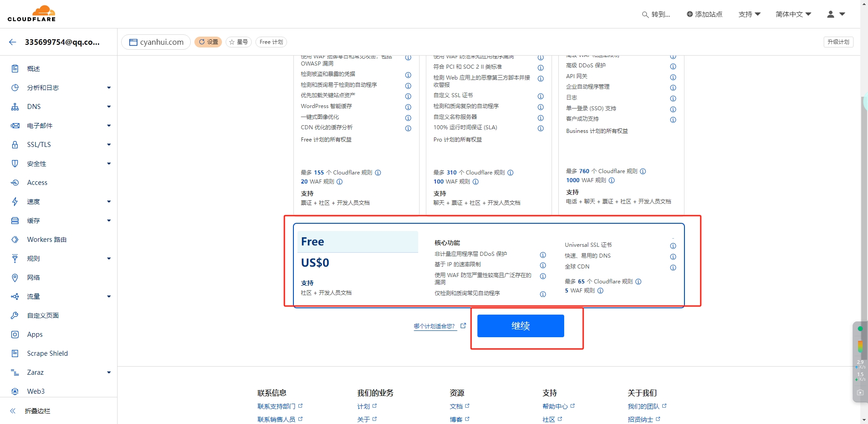The image size is (868, 424).
Task: Click info icon beside API 网关
Action: pos(673,77)
